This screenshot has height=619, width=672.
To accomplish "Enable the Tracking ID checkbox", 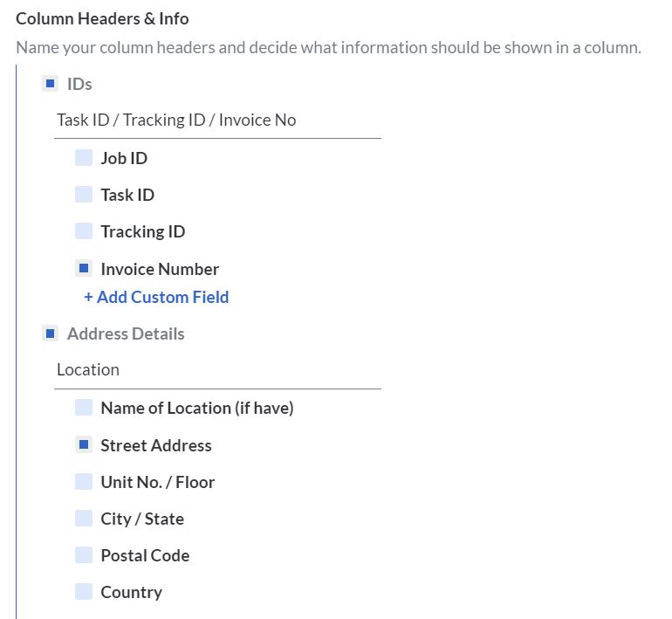I will [x=84, y=231].
